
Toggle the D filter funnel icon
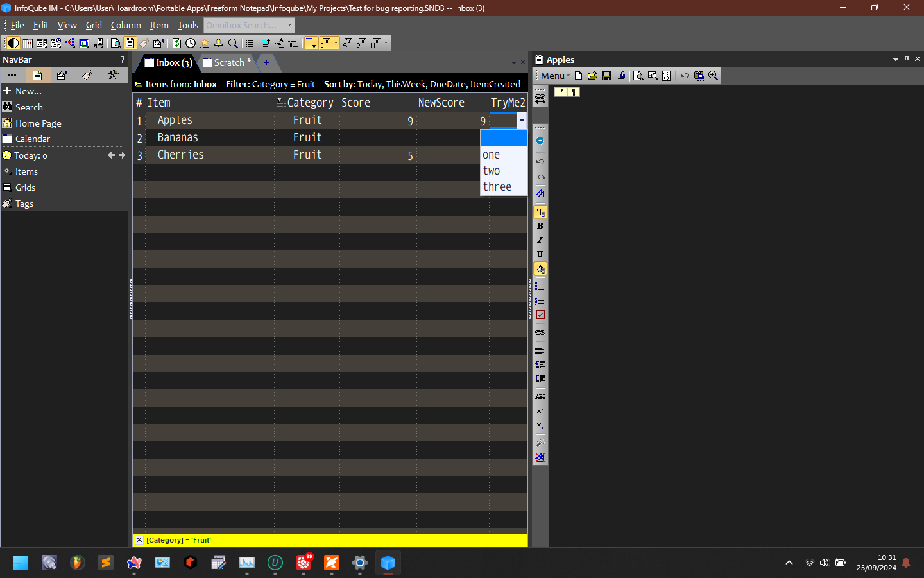point(361,43)
